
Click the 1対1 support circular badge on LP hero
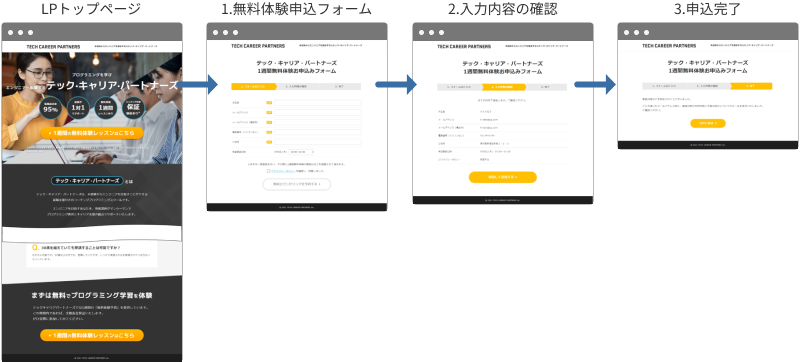[78, 108]
